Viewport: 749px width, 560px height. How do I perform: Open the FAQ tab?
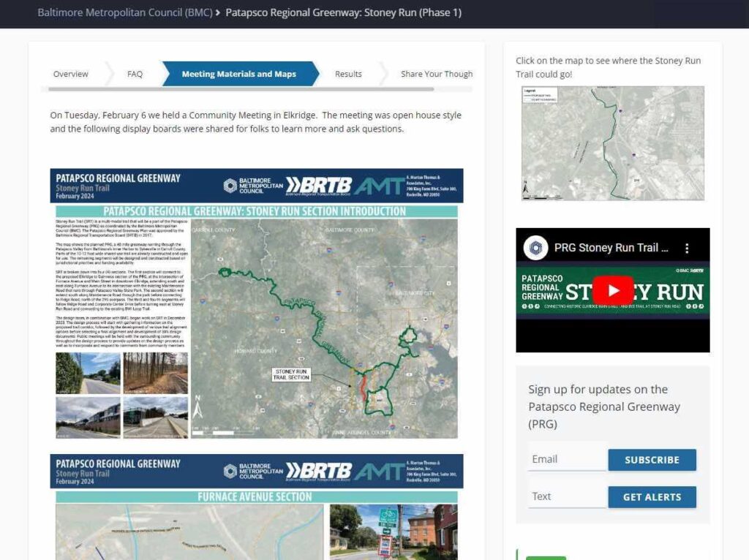click(x=135, y=74)
